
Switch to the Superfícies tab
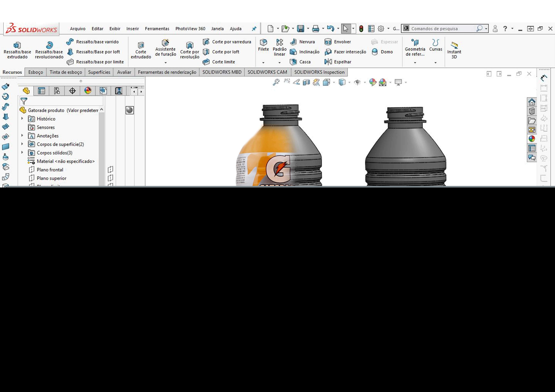[99, 72]
